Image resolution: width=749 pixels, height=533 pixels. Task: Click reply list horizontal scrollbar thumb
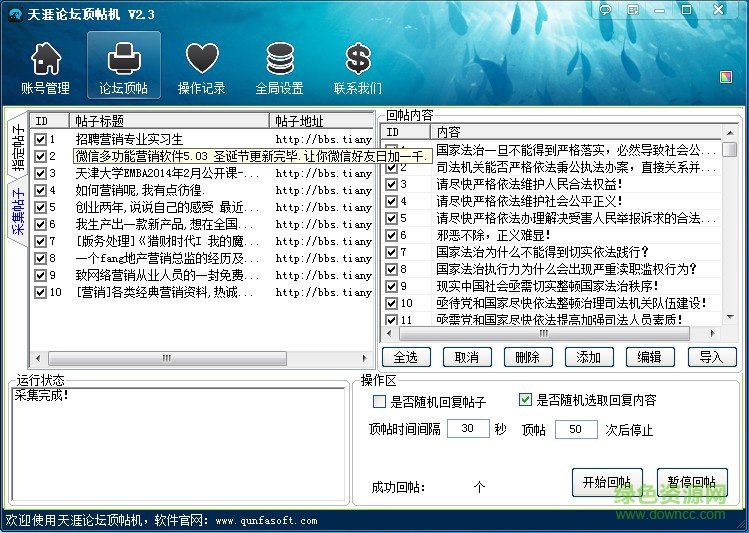pos(545,333)
